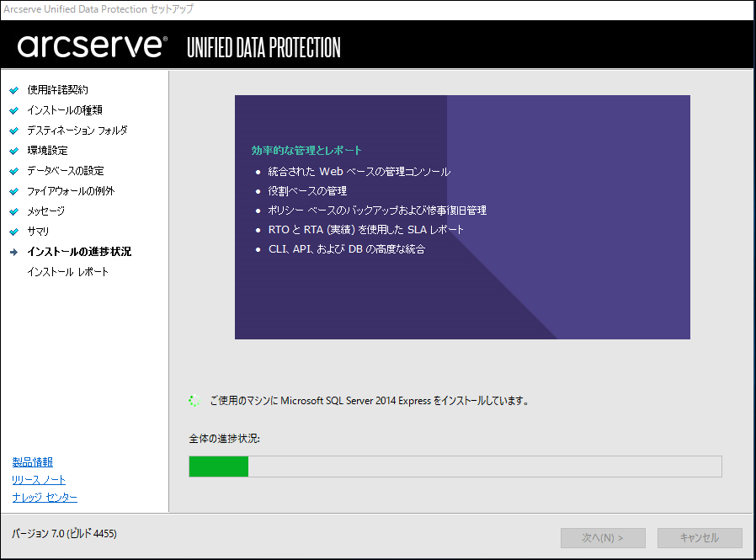Select the 使用許諾契約 step
756x560 pixels.
pos(57,90)
